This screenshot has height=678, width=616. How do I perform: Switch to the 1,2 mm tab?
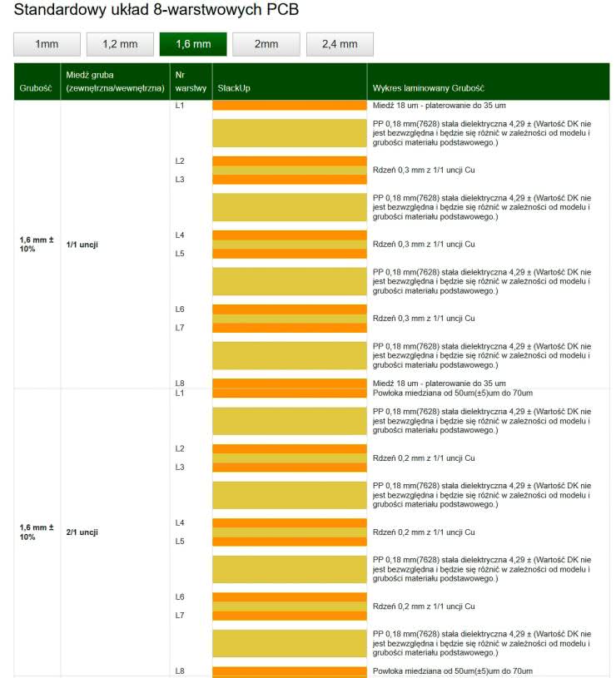pos(120,44)
